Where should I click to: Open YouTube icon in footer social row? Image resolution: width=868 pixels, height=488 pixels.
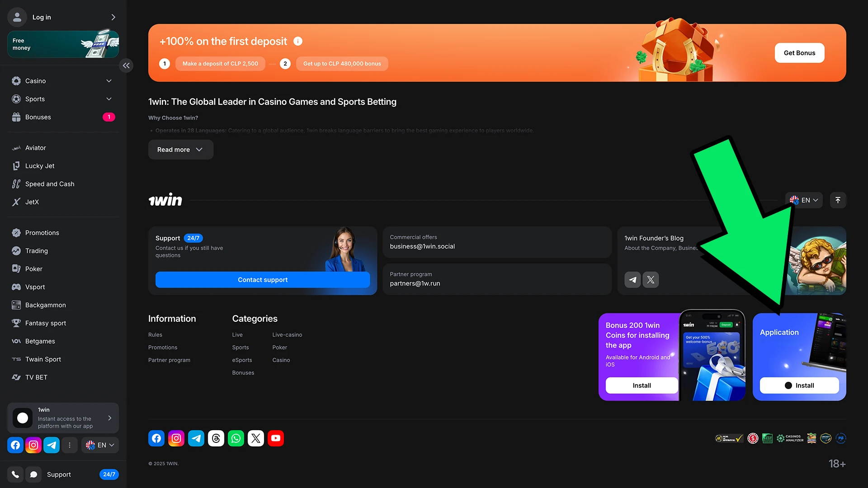276,438
